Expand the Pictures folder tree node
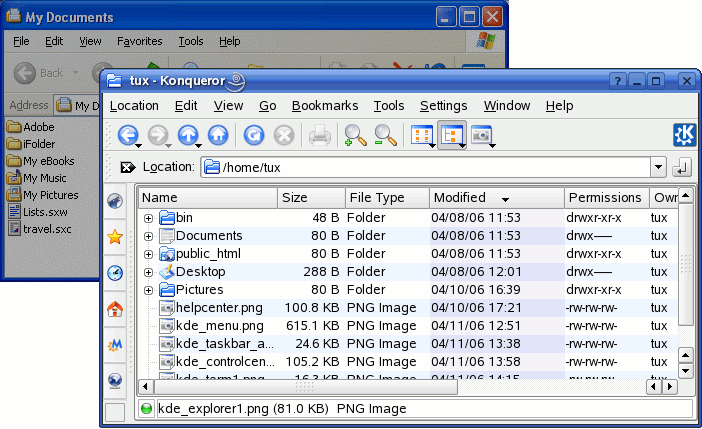Viewport: 702px width, 429px height. [148, 290]
